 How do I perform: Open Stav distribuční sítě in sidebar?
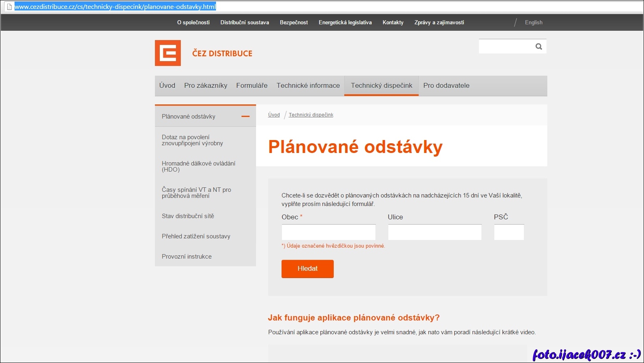(188, 216)
